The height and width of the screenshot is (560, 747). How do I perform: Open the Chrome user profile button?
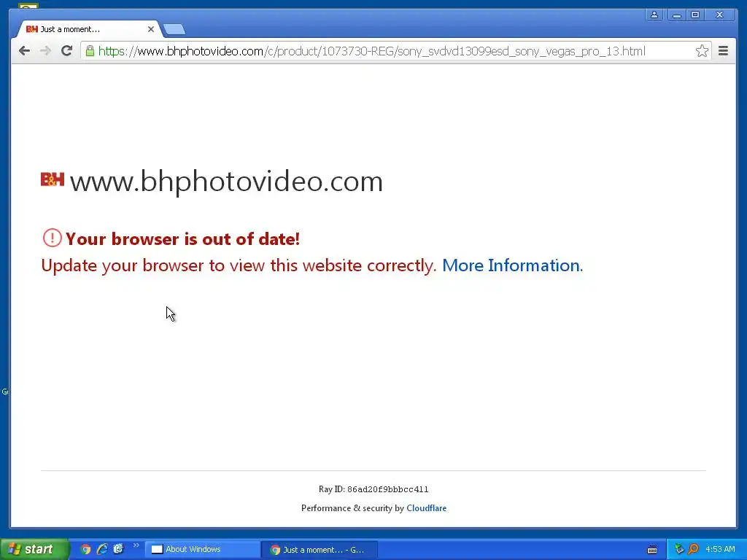point(654,15)
